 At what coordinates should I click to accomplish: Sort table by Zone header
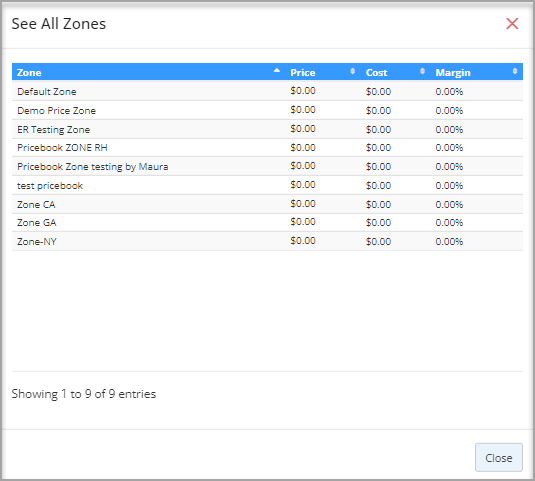click(29, 72)
